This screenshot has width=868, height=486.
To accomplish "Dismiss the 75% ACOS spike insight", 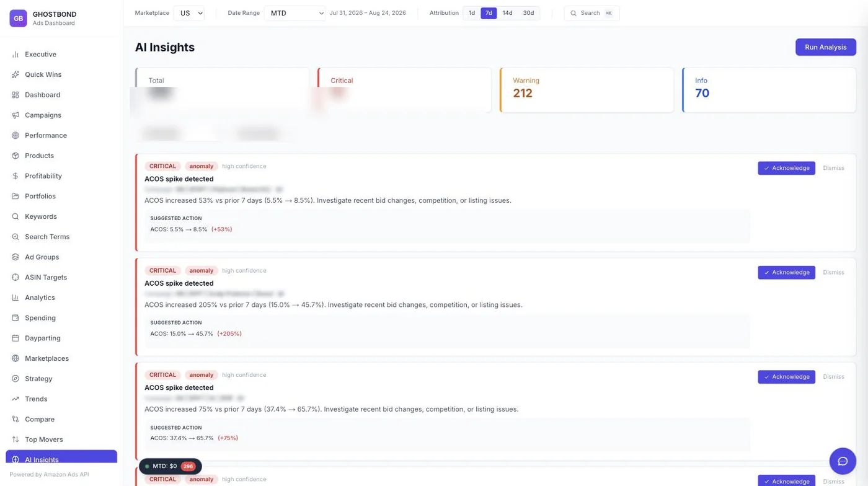I will point(833,377).
